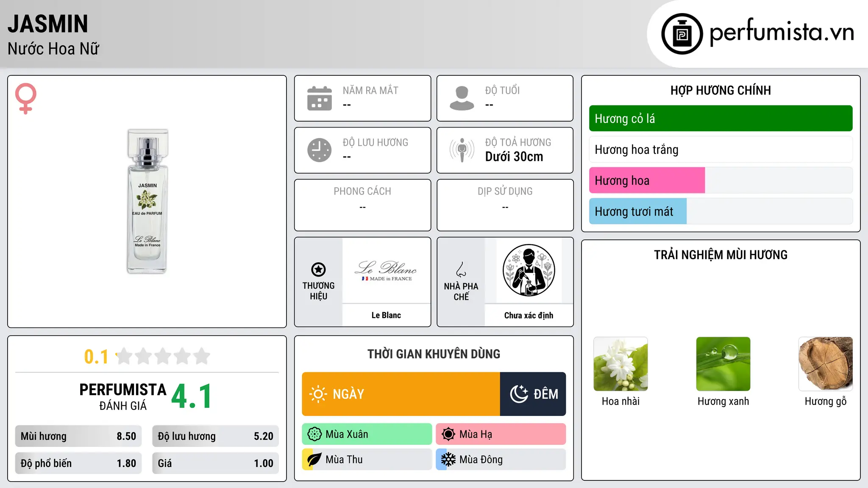Select the Ngày daytime bar

tap(401, 394)
